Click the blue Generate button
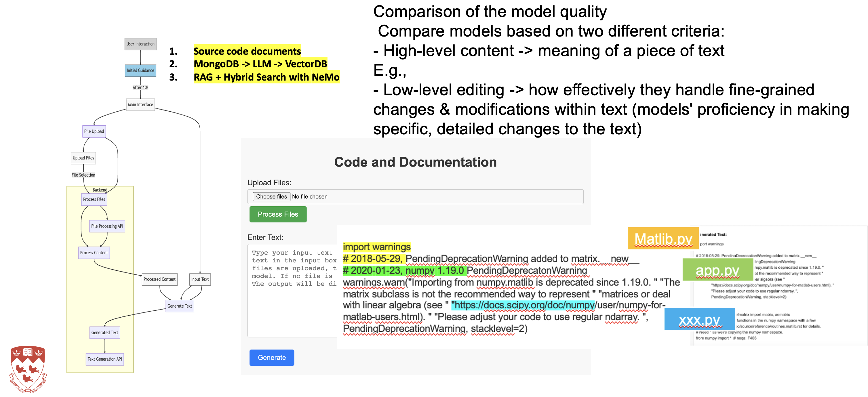 272,357
